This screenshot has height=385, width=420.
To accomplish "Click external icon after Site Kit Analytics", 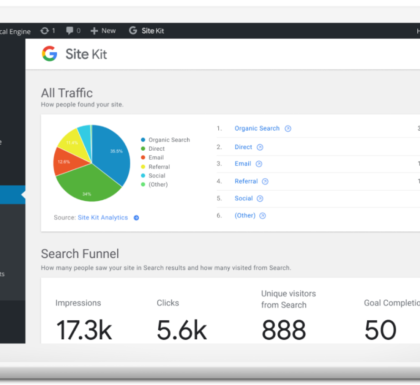I will (136, 218).
